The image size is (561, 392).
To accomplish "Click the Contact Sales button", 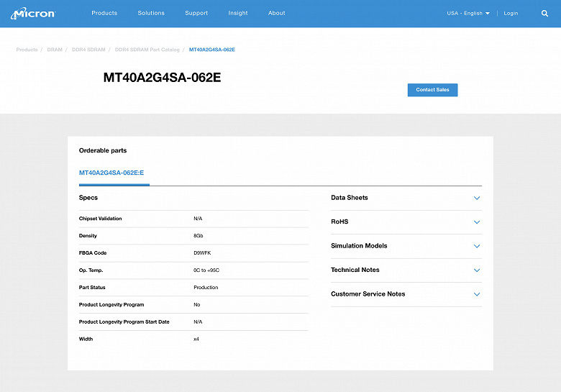I will tap(432, 90).
